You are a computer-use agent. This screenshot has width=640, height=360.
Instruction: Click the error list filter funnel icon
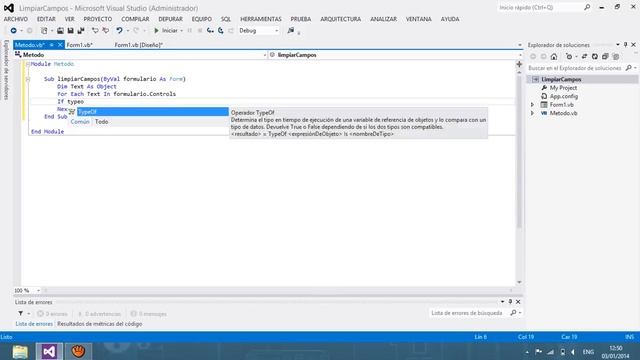20,313
